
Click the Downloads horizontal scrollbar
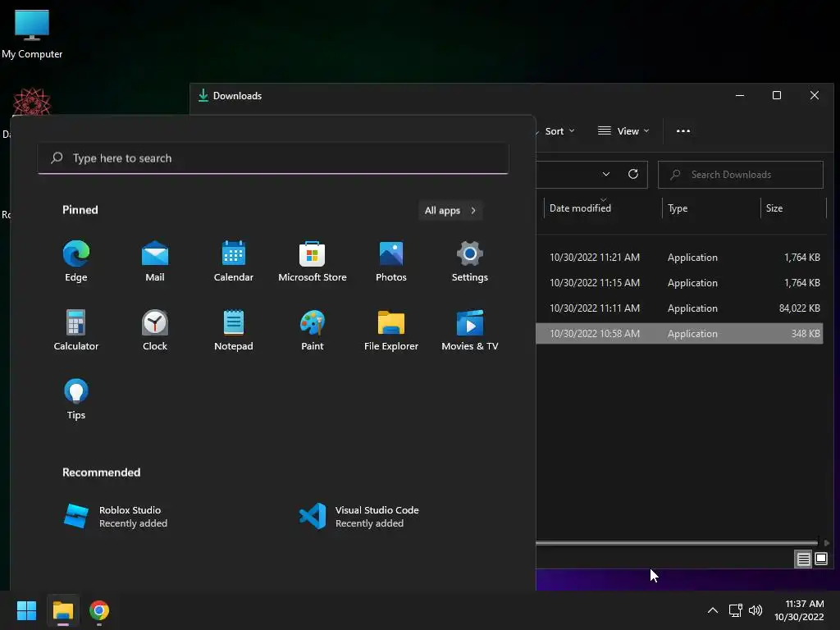(677, 543)
